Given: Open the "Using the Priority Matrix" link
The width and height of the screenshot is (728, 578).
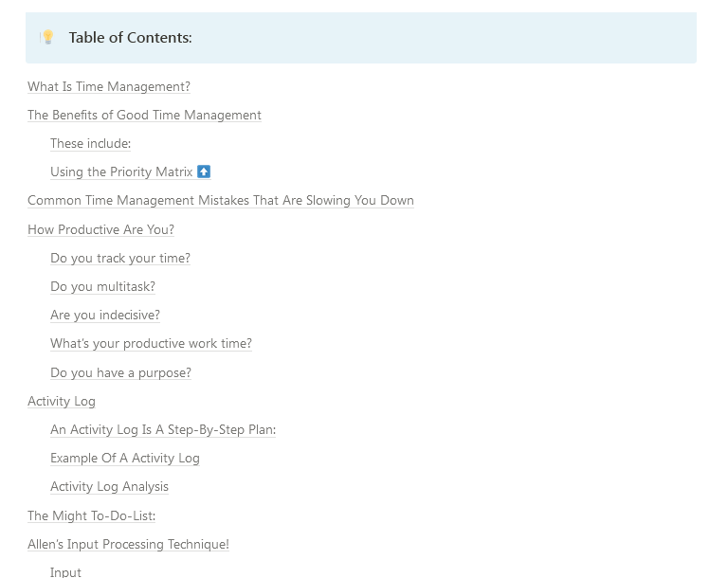Looking at the screenshot, I should point(121,172).
